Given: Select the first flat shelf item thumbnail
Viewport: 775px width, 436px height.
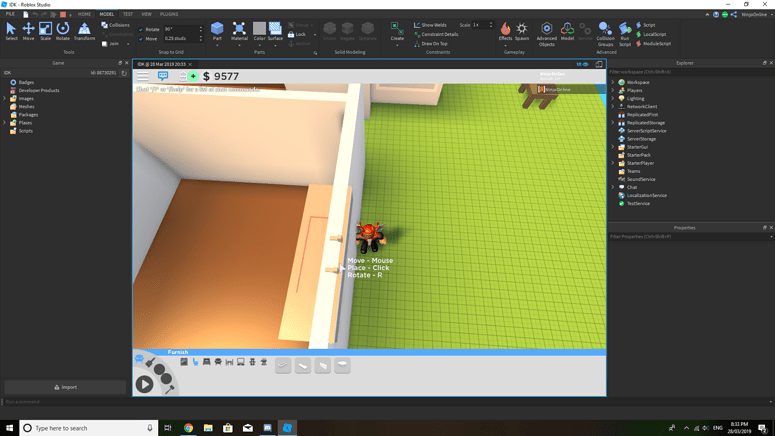Looking at the screenshot, I should (283, 365).
